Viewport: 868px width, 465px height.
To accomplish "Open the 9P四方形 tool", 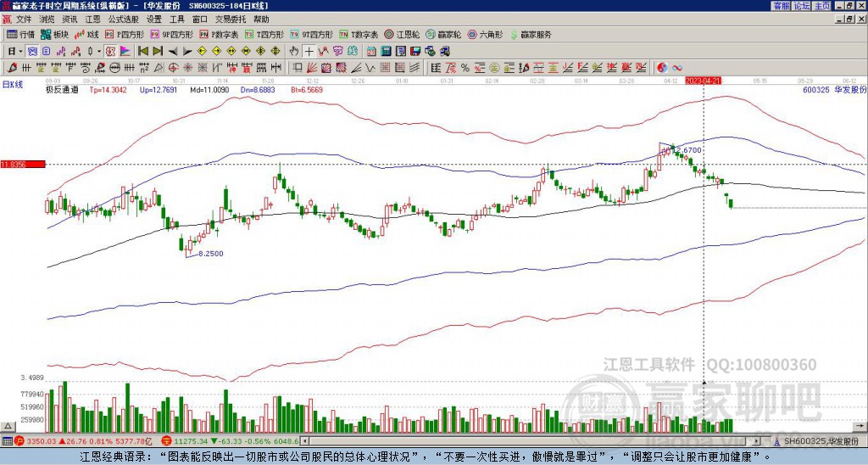I will [x=171, y=35].
